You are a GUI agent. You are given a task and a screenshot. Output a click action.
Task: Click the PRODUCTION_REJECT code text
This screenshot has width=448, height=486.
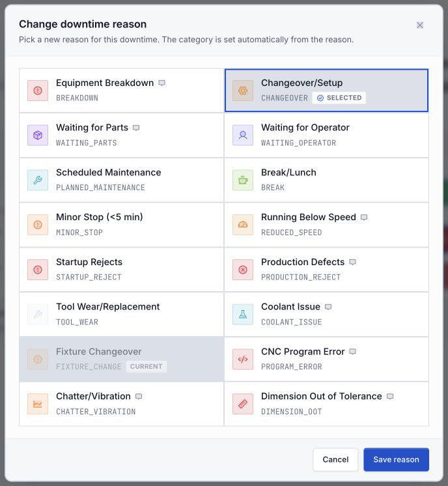click(301, 277)
